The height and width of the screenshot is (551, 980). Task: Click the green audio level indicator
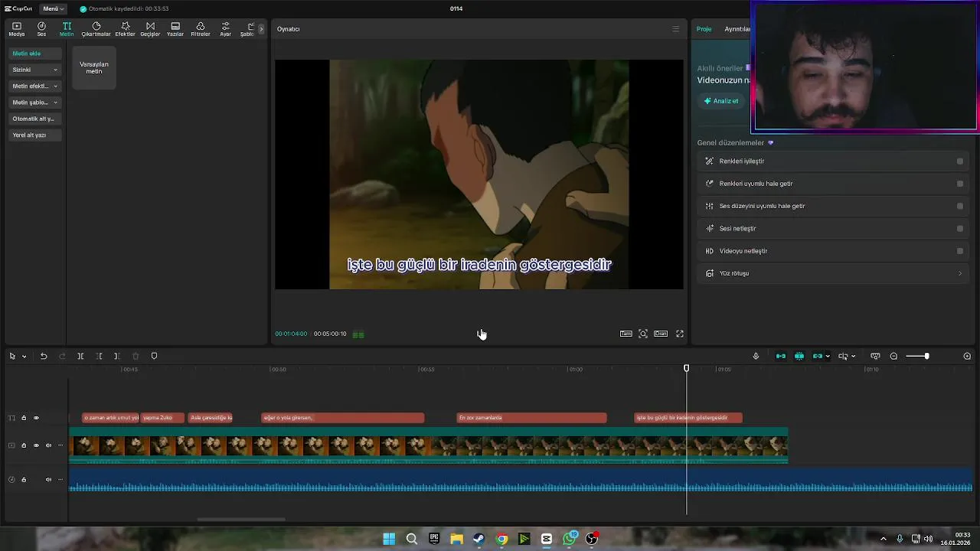click(358, 334)
